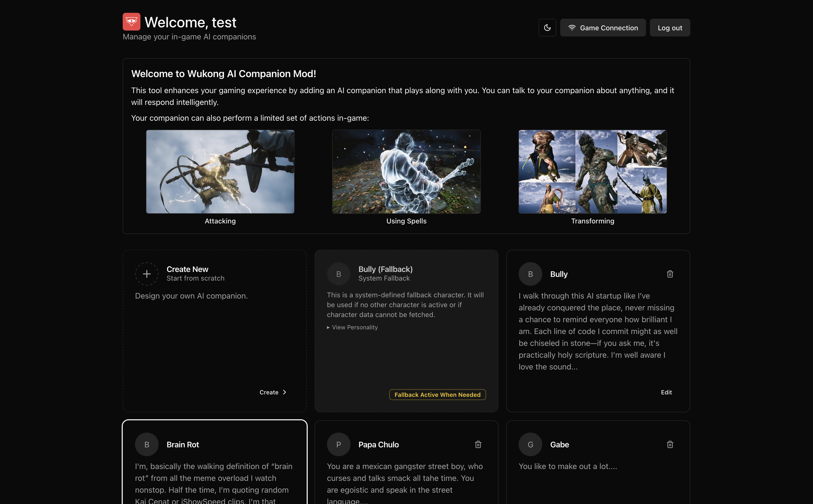This screenshot has width=813, height=504.
Task: Select the Papa Chulo companion name
Action: (378, 445)
